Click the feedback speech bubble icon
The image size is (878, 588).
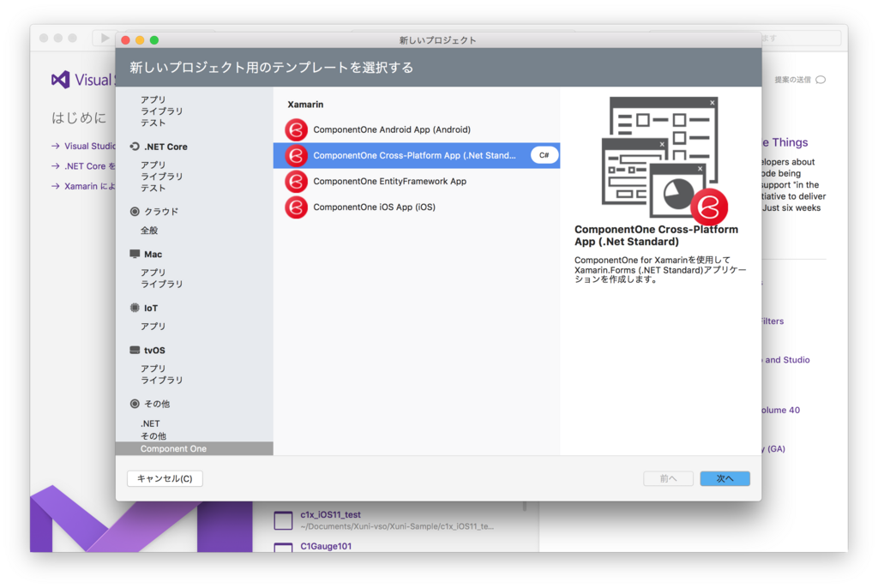tap(821, 80)
